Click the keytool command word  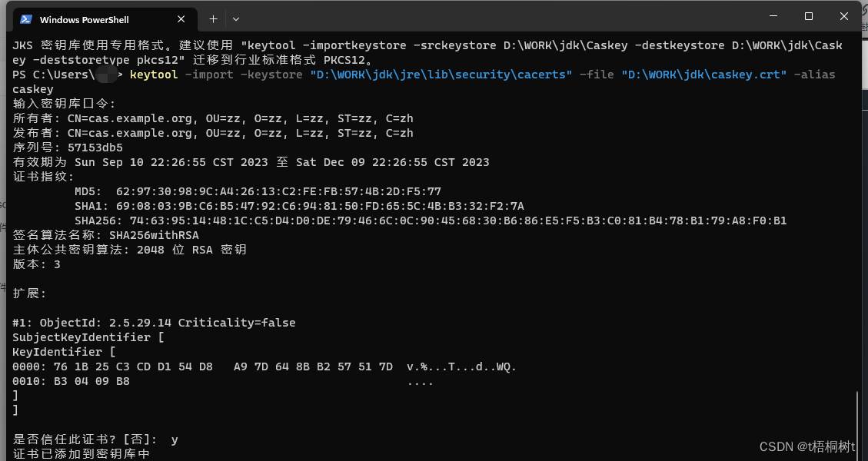point(154,75)
